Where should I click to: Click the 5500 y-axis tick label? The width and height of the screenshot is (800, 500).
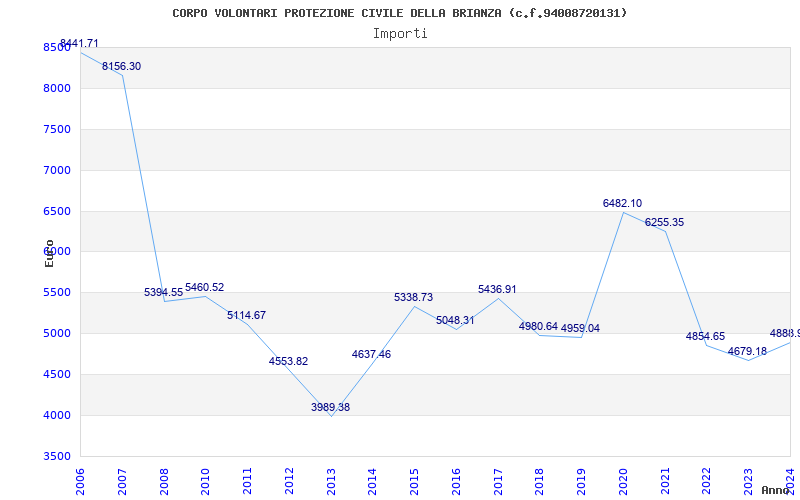pyautogui.click(x=57, y=292)
